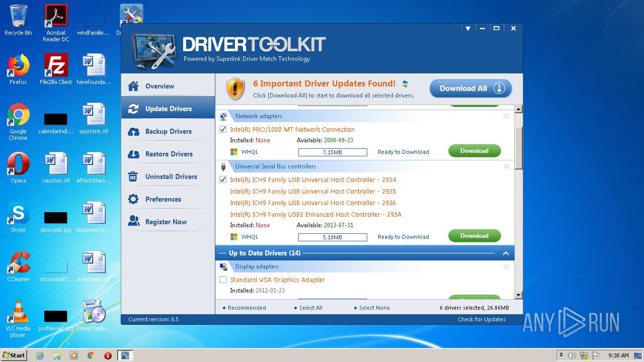644x362 pixels.
Task: Click the Register Now users icon
Action: 133,221
